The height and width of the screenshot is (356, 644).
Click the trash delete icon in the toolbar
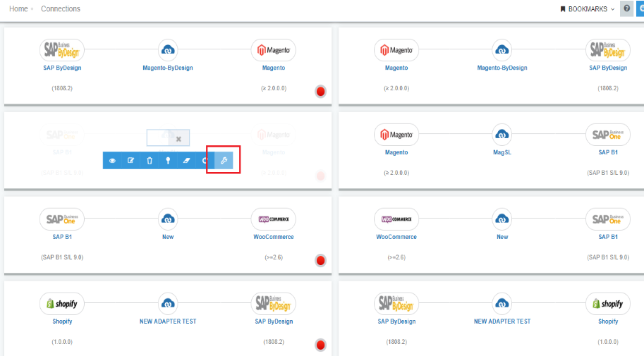coord(150,161)
